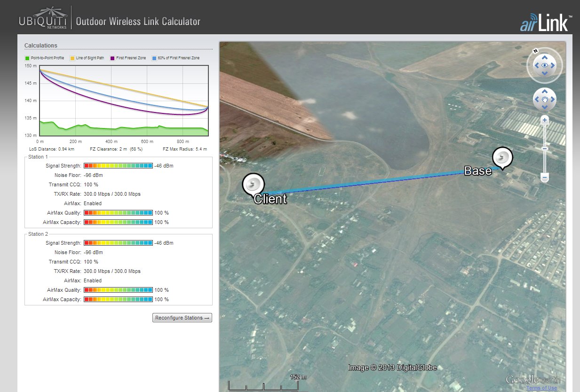Click the Station 1 group label
This screenshot has height=392, width=580.
(x=38, y=157)
